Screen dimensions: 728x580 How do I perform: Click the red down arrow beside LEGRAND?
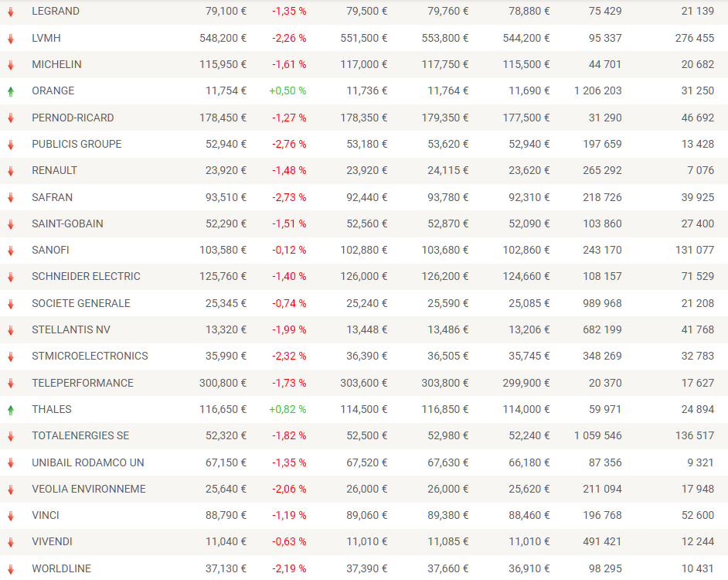pyautogui.click(x=11, y=12)
